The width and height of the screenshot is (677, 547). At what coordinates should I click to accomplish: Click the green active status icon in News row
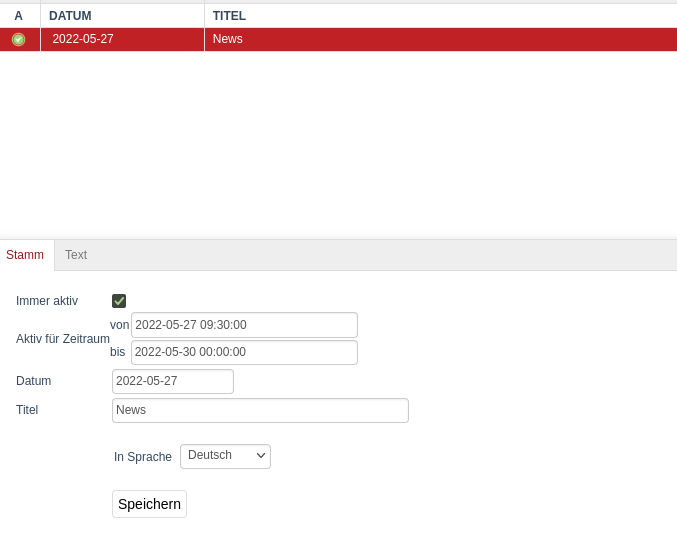pos(18,39)
